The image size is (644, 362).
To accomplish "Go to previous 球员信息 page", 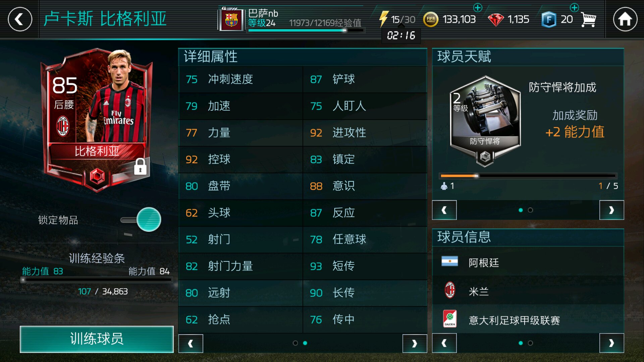I will (x=444, y=343).
